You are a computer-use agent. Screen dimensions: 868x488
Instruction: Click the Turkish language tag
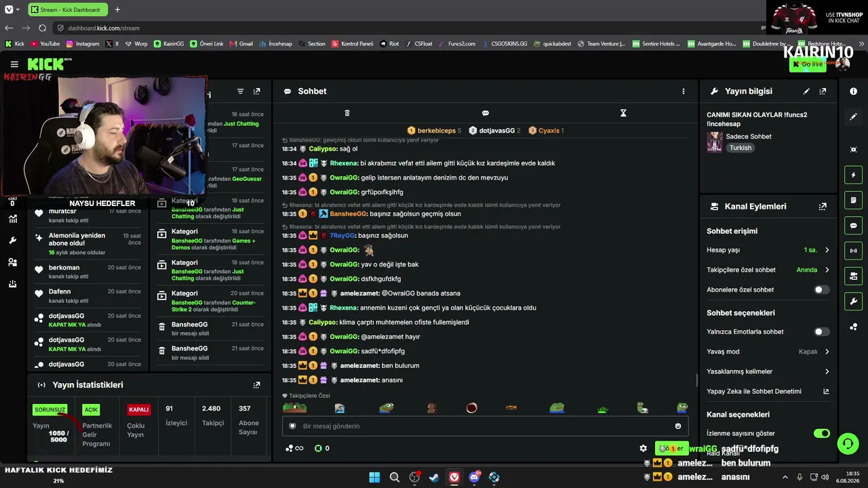pos(741,148)
